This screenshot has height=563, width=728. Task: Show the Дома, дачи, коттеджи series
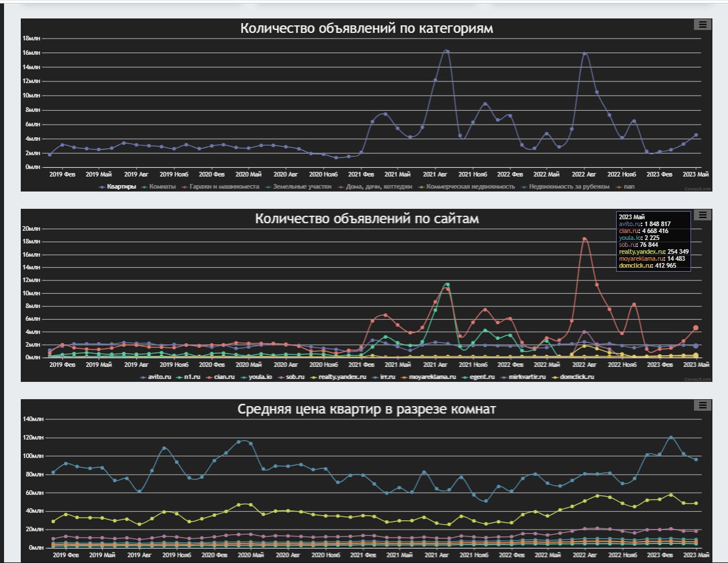pyautogui.click(x=378, y=187)
